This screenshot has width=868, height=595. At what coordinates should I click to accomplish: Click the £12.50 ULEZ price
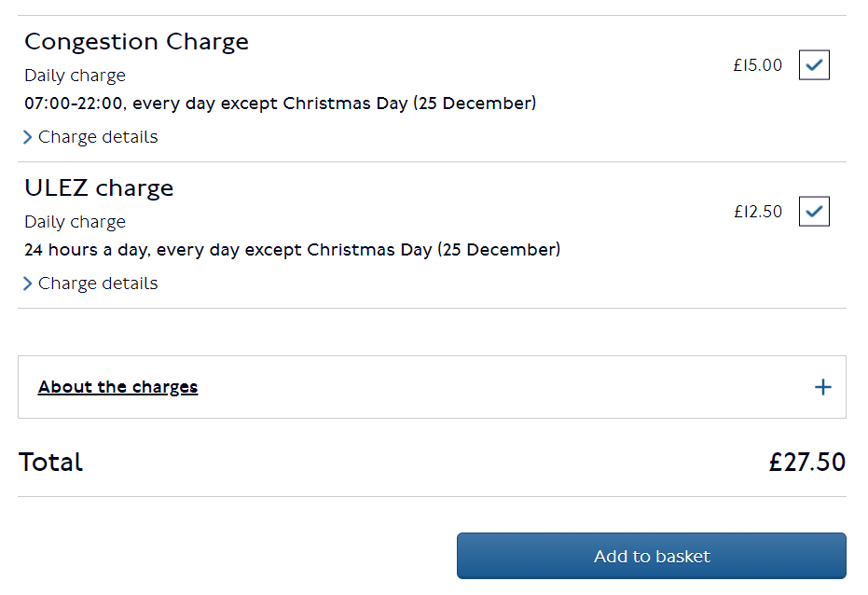tap(757, 213)
